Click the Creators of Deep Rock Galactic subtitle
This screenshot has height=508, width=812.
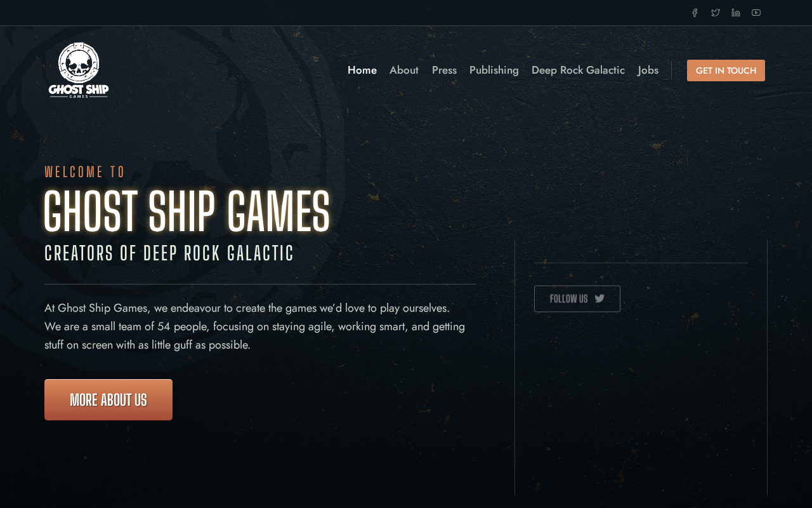tap(169, 253)
